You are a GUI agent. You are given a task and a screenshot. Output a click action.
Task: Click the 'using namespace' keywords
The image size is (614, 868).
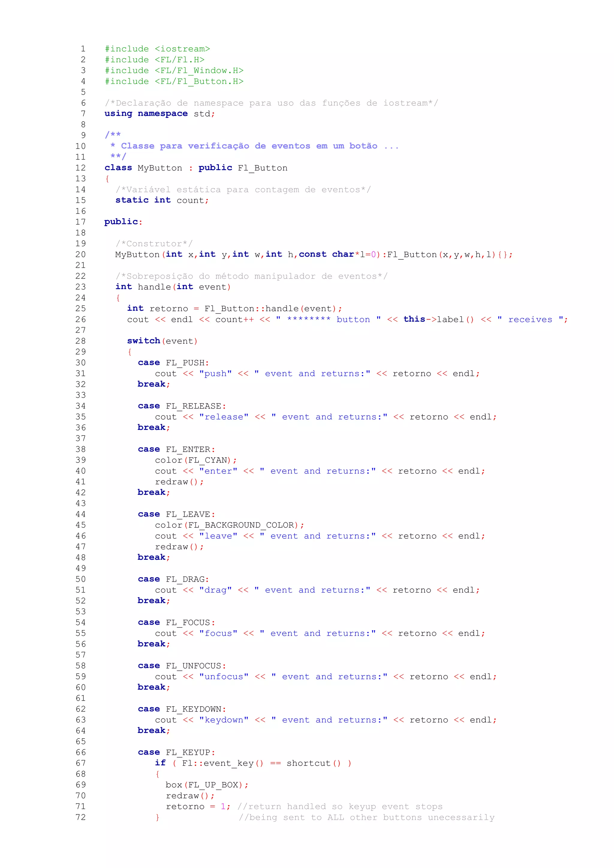[x=146, y=114]
